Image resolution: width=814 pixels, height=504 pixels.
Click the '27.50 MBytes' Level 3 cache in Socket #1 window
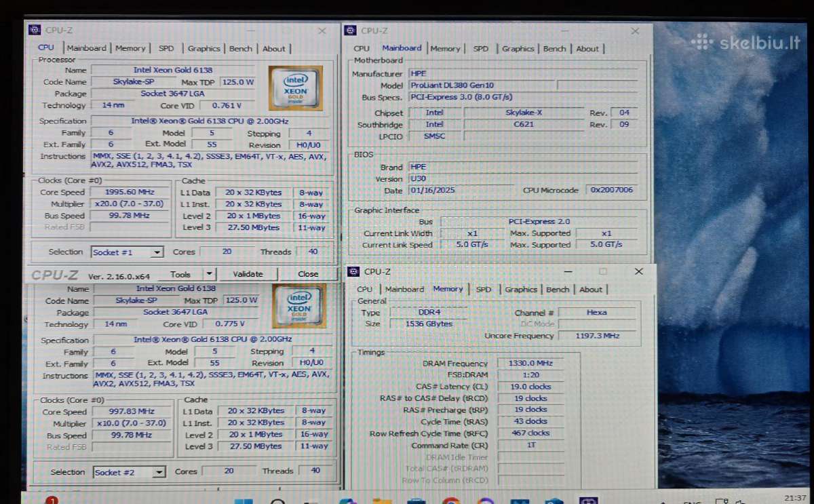pyautogui.click(x=253, y=227)
